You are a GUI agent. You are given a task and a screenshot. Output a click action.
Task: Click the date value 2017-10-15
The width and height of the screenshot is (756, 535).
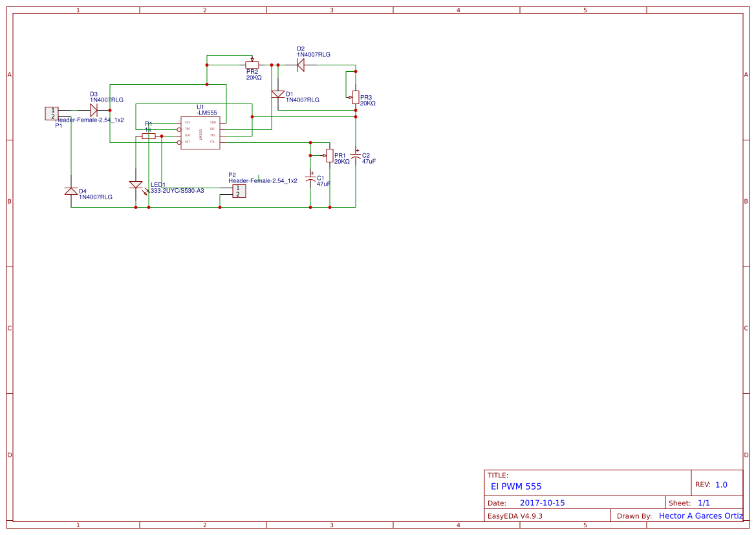click(x=542, y=503)
